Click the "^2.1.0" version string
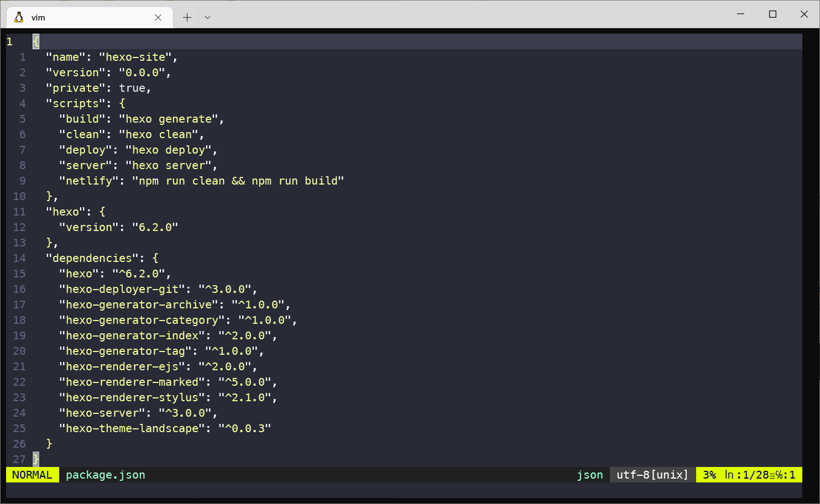Viewport: 820px width, 504px height. coord(245,397)
